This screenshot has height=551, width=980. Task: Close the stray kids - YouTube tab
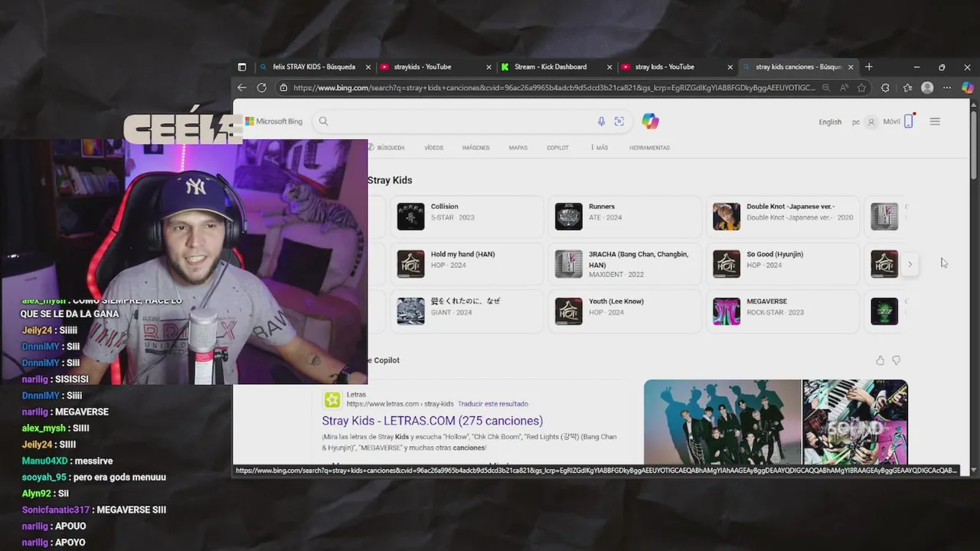click(x=730, y=67)
